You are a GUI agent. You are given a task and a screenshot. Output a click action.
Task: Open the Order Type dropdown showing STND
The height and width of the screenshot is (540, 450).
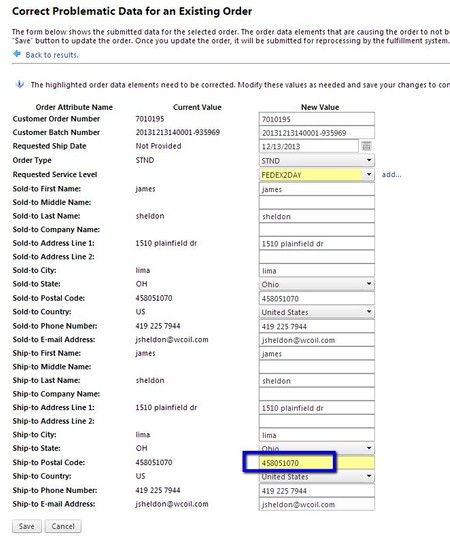316,160
